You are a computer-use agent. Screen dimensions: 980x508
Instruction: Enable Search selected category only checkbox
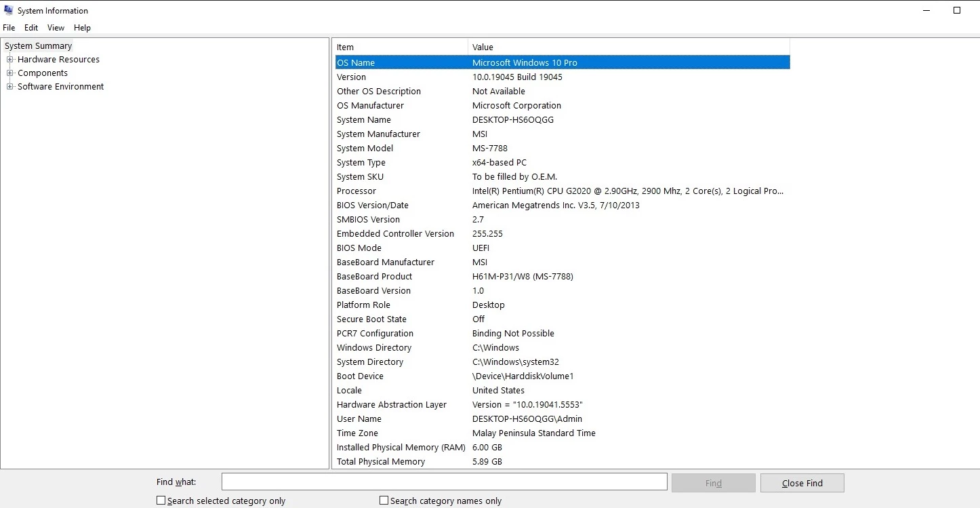161,501
